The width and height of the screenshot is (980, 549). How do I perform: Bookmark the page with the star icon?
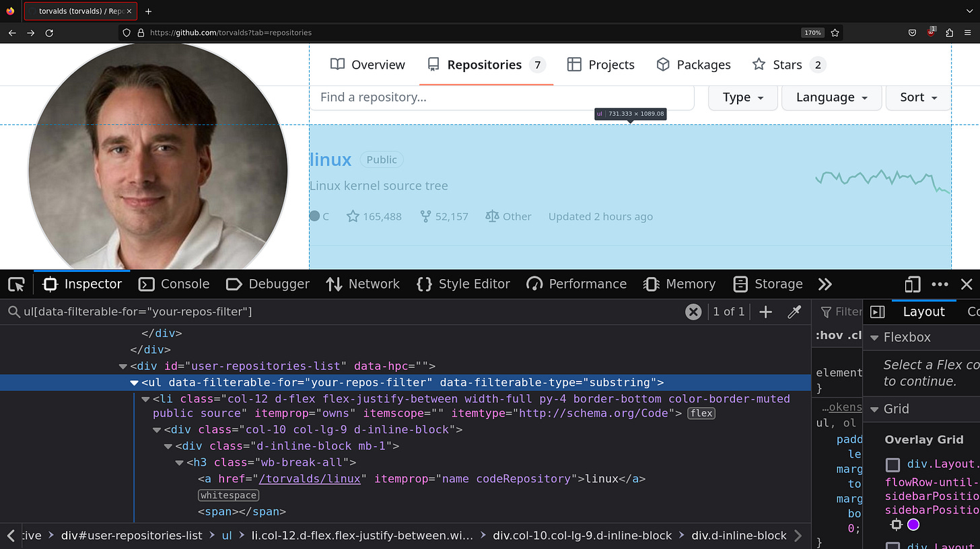click(834, 32)
